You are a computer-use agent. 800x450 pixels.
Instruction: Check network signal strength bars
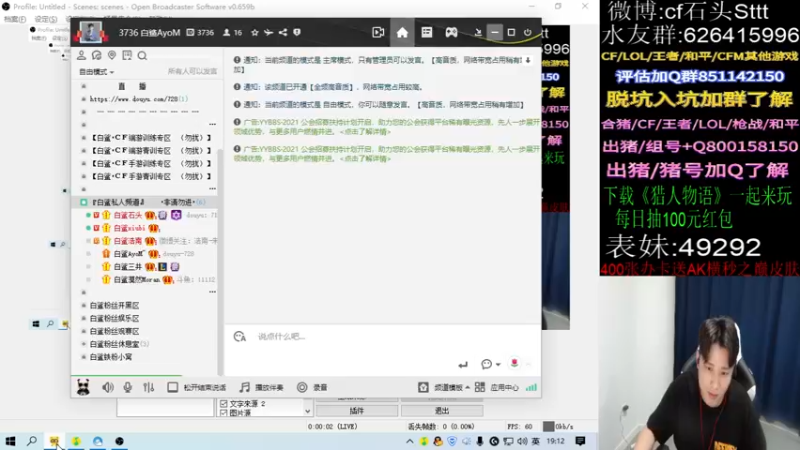(531, 387)
